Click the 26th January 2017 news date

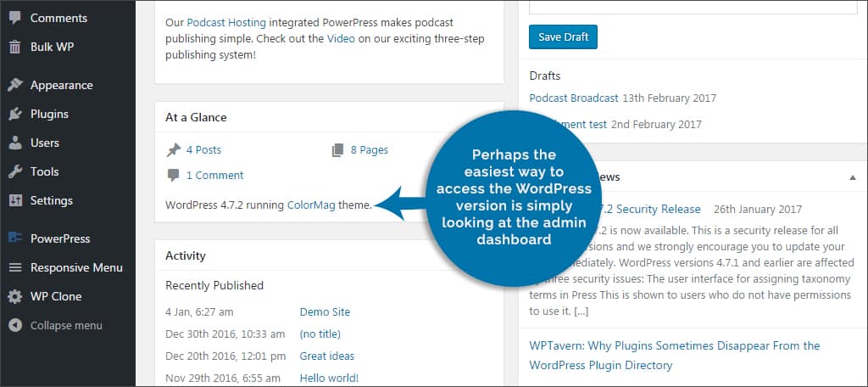click(x=758, y=210)
